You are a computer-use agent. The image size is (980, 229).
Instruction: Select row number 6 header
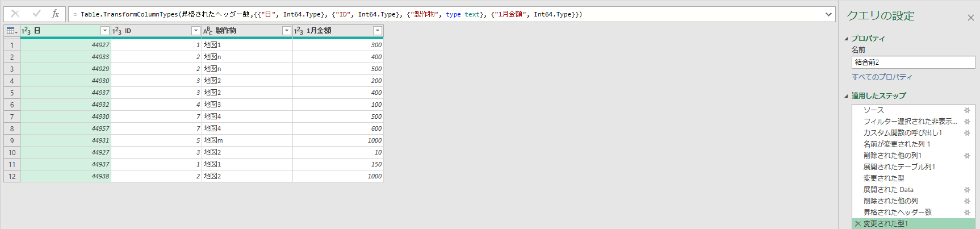point(12,105)
